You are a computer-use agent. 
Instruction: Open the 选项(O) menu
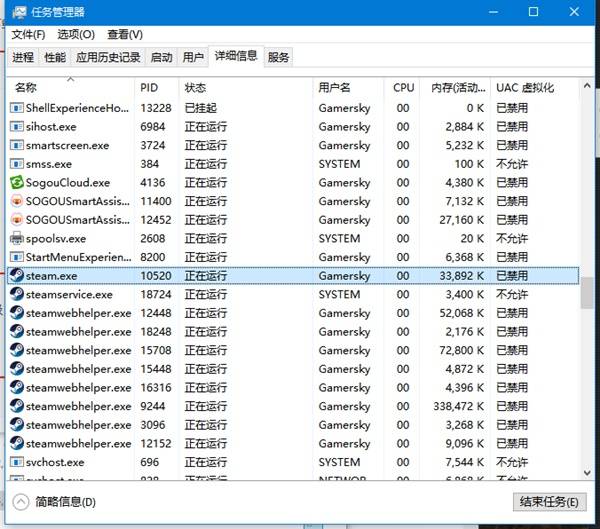76,34
